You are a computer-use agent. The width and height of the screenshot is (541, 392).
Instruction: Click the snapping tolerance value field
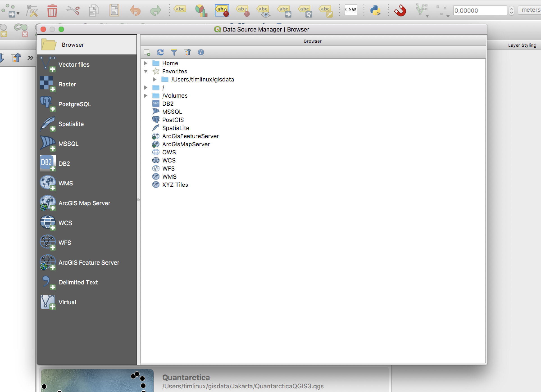(x=480, y=10)
